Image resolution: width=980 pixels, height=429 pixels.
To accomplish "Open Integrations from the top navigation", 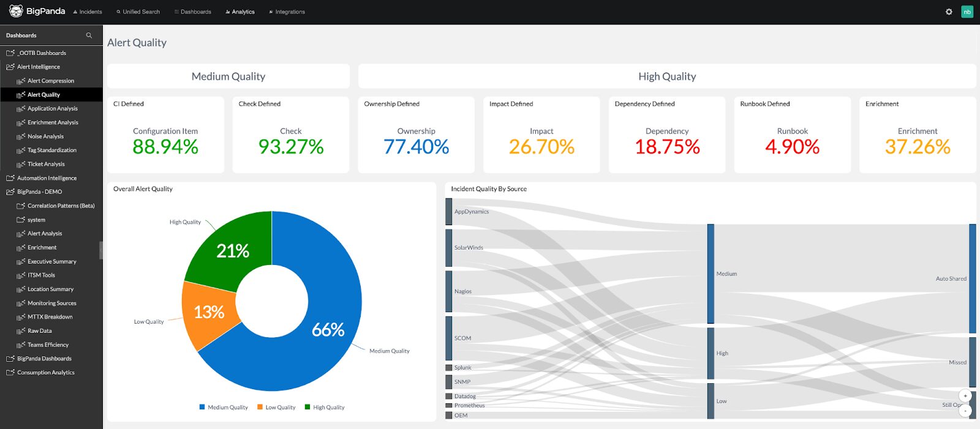I will tap(287, 12).
